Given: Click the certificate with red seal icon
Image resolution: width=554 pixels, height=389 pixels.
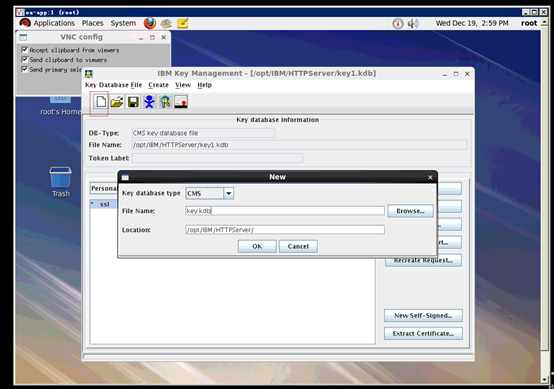Looking at the screenshot, I should tap(181, 102).
